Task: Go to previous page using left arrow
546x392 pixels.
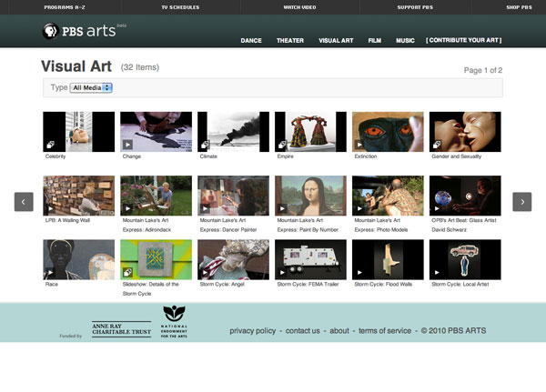Action: [24, 202]
